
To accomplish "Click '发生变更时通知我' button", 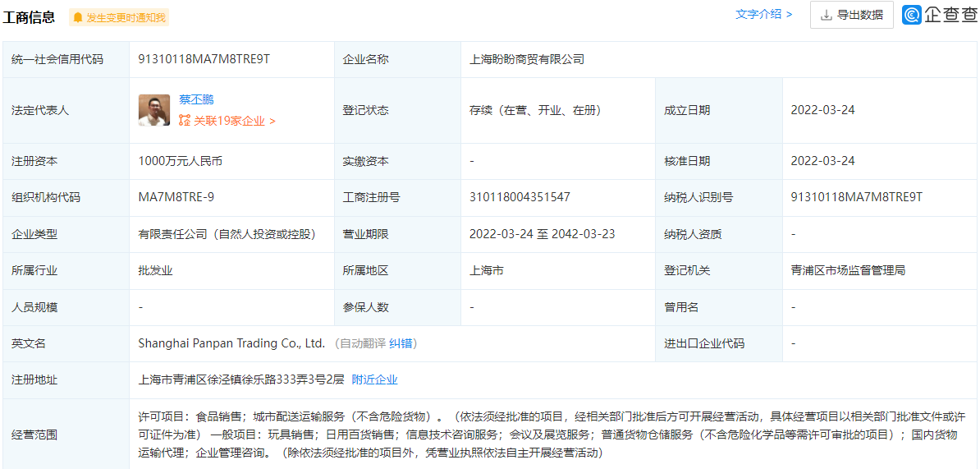I will pyautogui.click(x=119, y=17).
